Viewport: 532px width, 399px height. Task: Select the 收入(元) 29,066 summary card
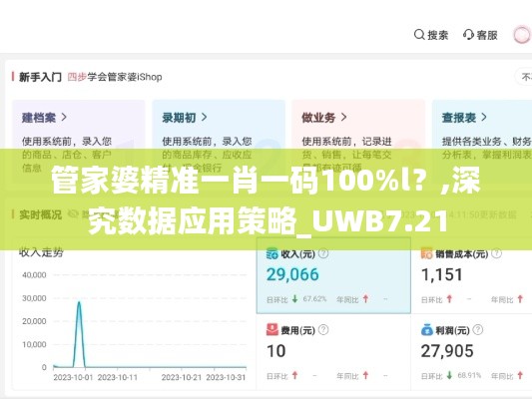[x=333, y=275]
